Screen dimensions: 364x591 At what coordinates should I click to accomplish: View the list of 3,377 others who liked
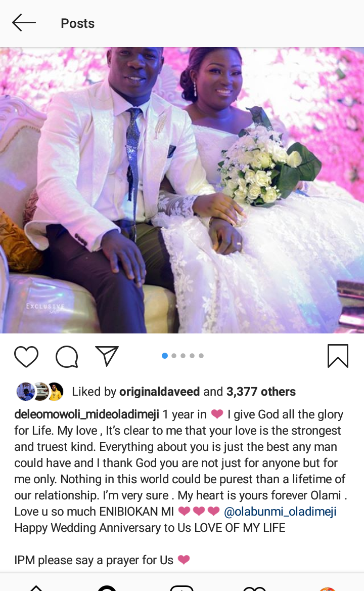261,392
